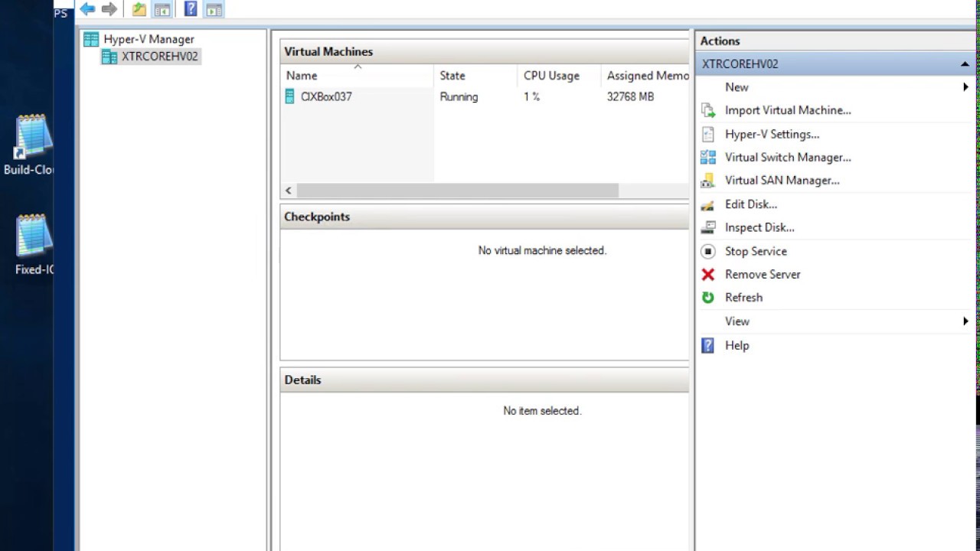980x551 pixels.
Task: Open Hyper-V Settings... action
Action: click(x=772, y=134)
